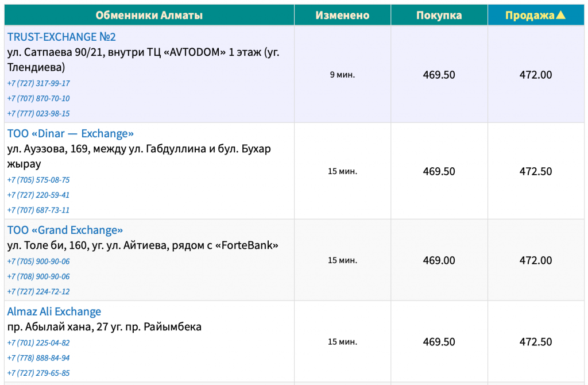Sort table by Покупка column header

(x=439, y=15)
